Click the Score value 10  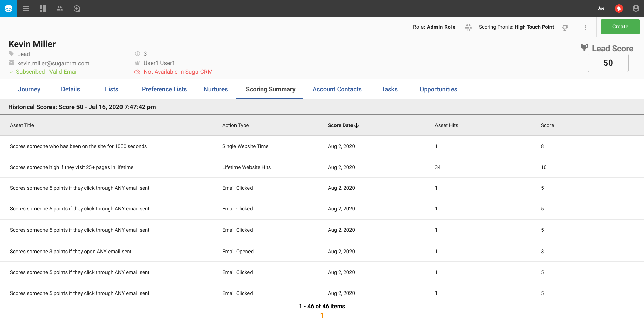click(544, 167)
